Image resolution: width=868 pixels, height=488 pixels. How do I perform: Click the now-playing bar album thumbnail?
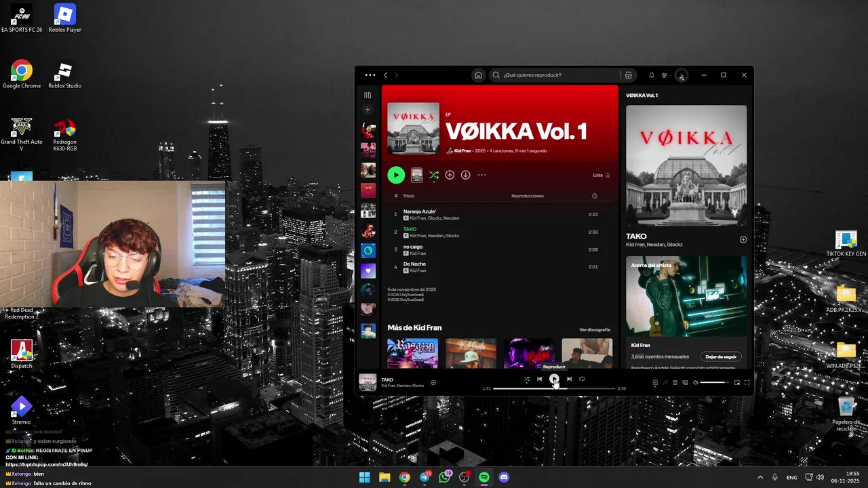pyautogui.click(x=368, y=382)
